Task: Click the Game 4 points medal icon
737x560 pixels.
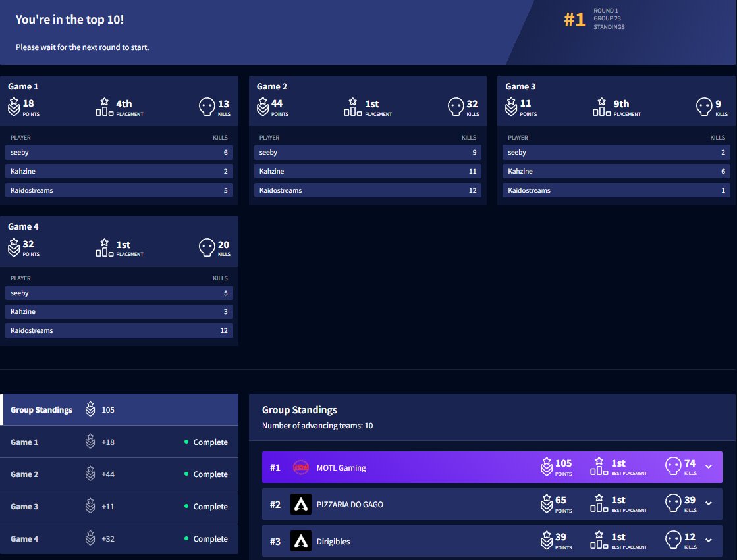Action: point(14,247)
